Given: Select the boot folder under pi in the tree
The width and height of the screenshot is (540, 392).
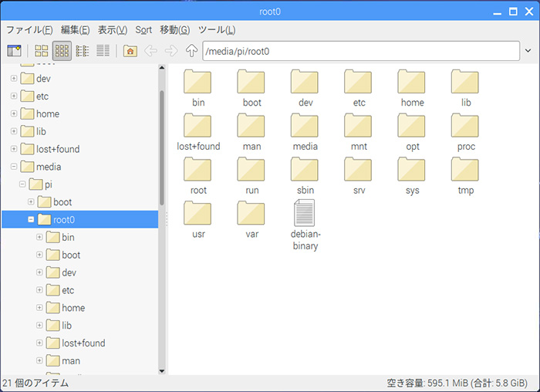Looking at the screenshot, I should click(62, 202).
